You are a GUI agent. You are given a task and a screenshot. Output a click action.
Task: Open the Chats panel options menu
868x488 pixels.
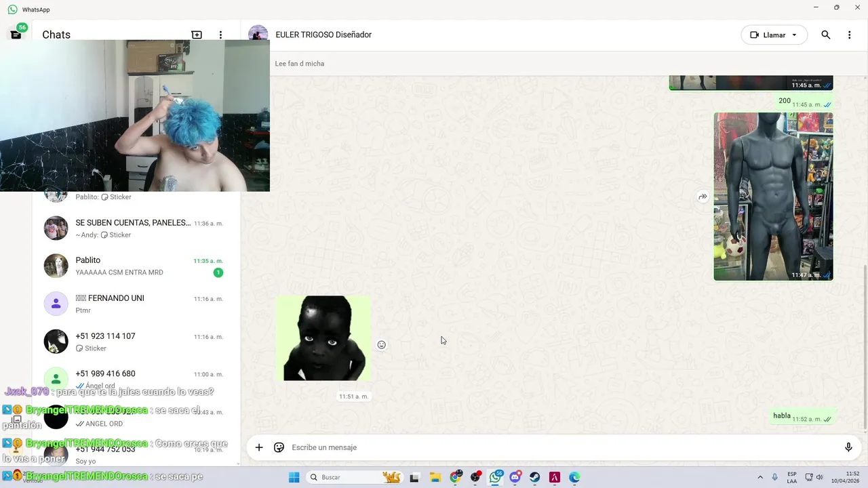(220, 35)
